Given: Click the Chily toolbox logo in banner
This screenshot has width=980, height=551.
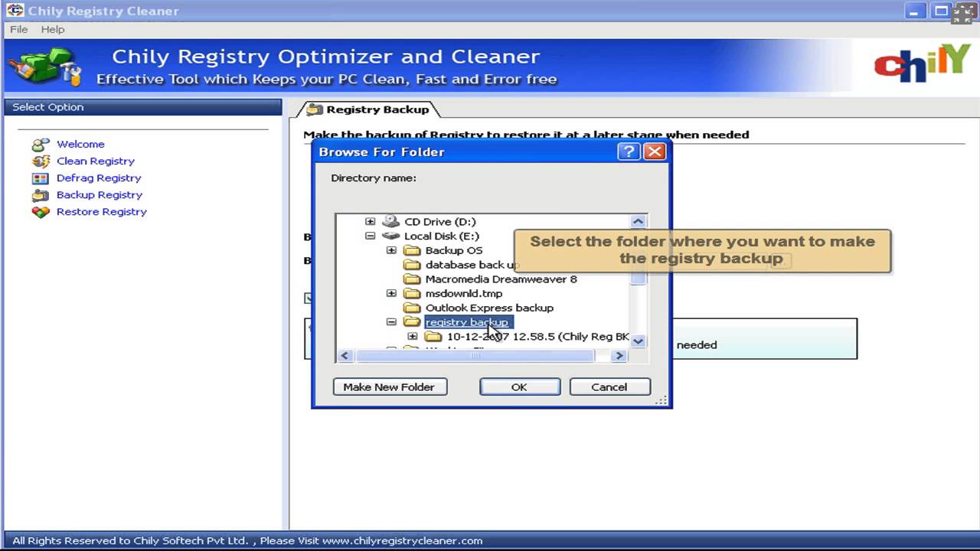Looking at the screenshot, I should tap(44, 67).
